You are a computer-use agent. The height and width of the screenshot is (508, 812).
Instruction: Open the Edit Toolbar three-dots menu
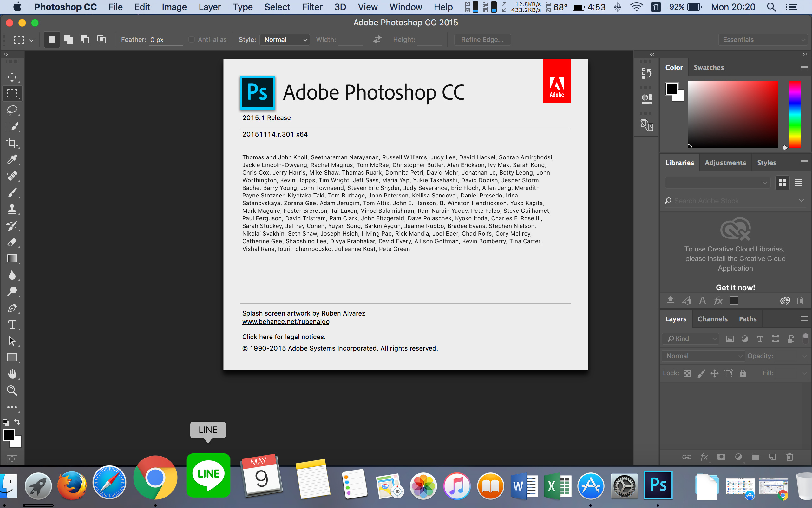12,407
